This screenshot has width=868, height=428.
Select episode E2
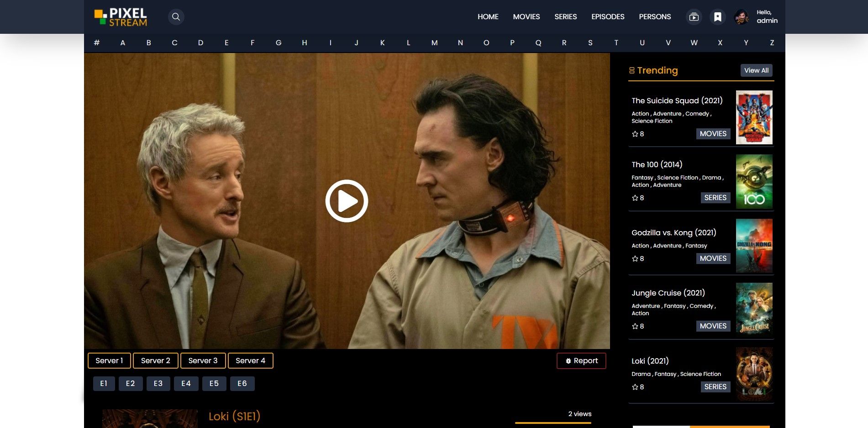click(x=131, y=384)
